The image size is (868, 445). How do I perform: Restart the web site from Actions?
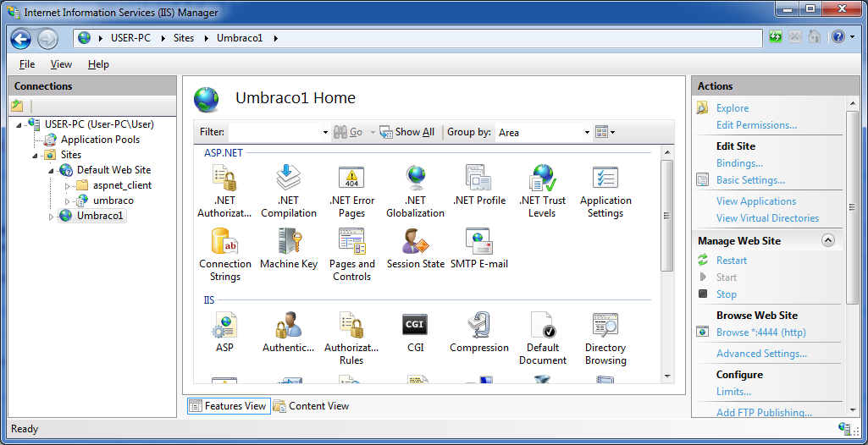click(x=732, y=261)
